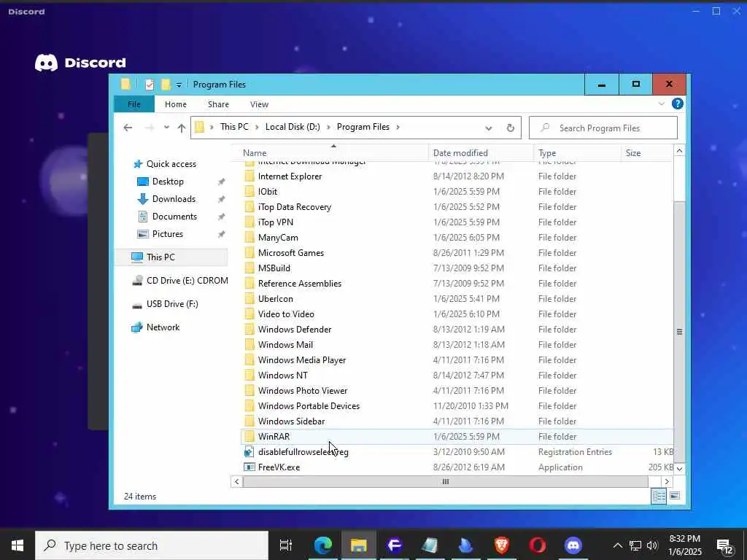Expand the ribbon using the chevron
This screenshot has height=560, width=747.
click(x=661, y=104)
